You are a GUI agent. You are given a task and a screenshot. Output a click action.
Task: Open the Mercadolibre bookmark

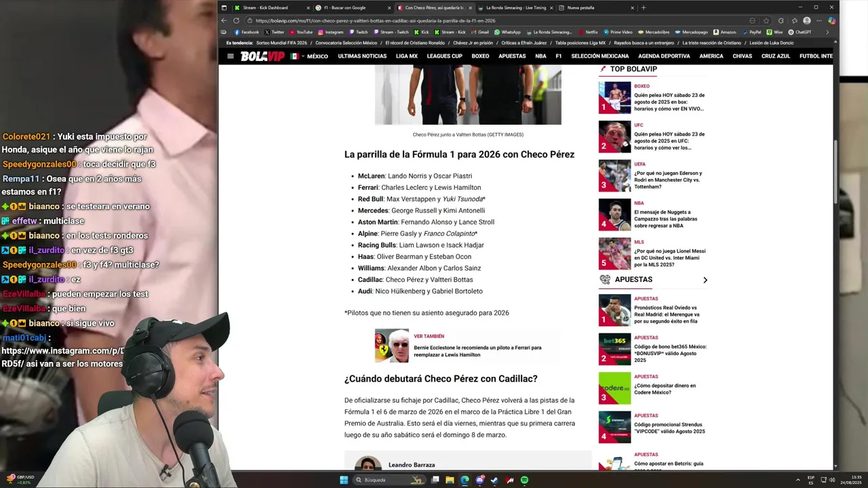(654, 32)
